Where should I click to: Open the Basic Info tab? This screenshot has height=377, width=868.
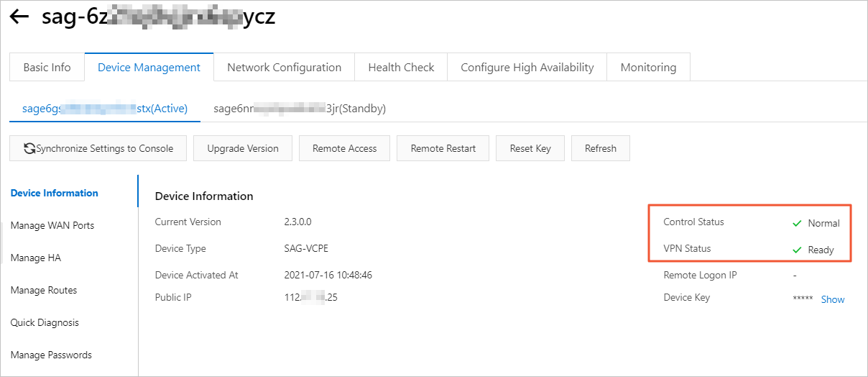47,68
